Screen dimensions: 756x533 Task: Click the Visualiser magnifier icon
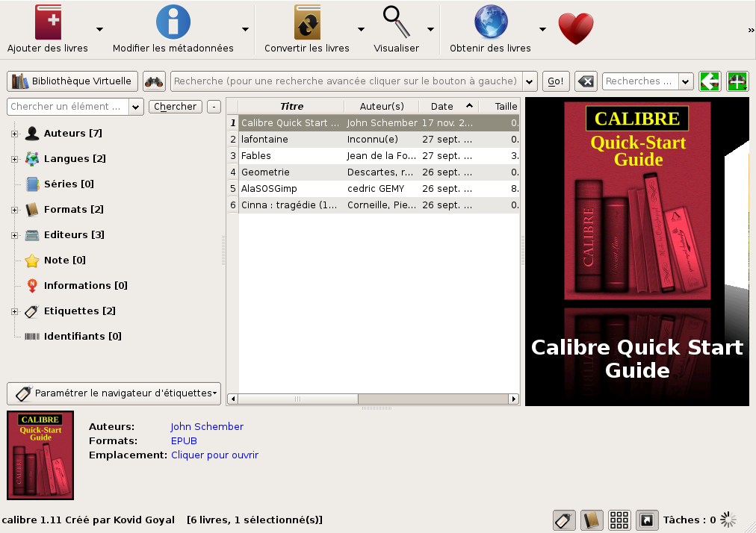click(x=397, y=22)
